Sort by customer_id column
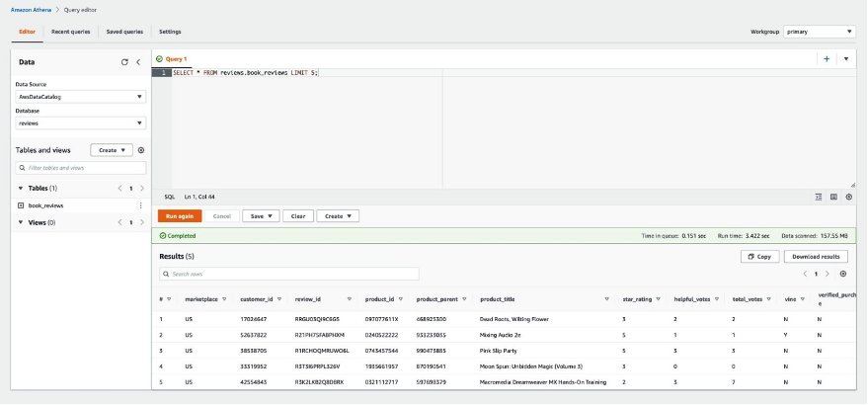 coord(279,299)
